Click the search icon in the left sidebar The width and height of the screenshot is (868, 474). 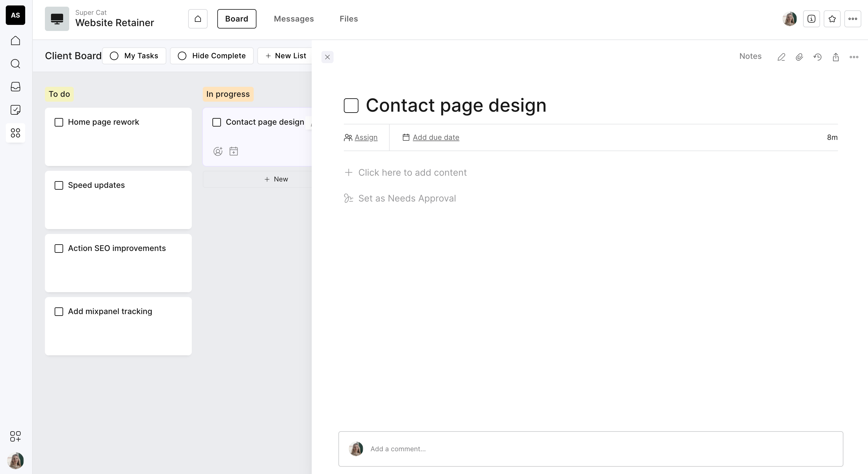pyautogui.click(x=15, y=64)
